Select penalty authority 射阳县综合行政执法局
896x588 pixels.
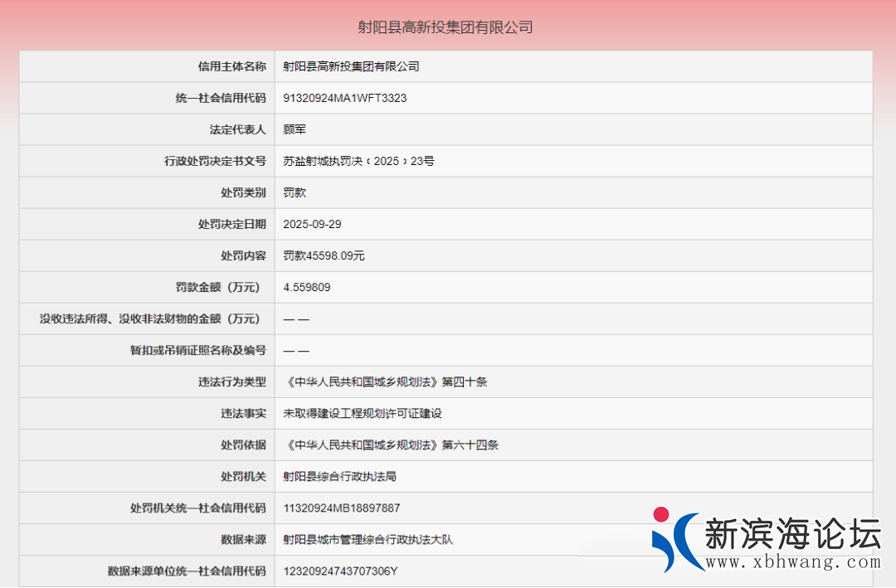pyautogui.click(x=339, y=476)
